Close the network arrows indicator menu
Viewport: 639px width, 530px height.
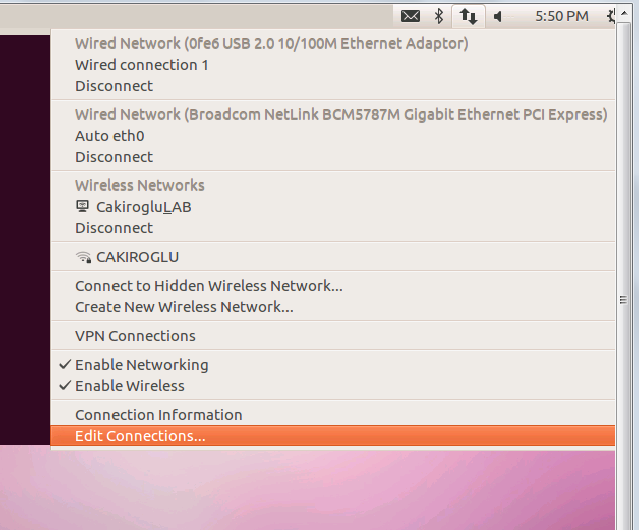click(468, 17)
